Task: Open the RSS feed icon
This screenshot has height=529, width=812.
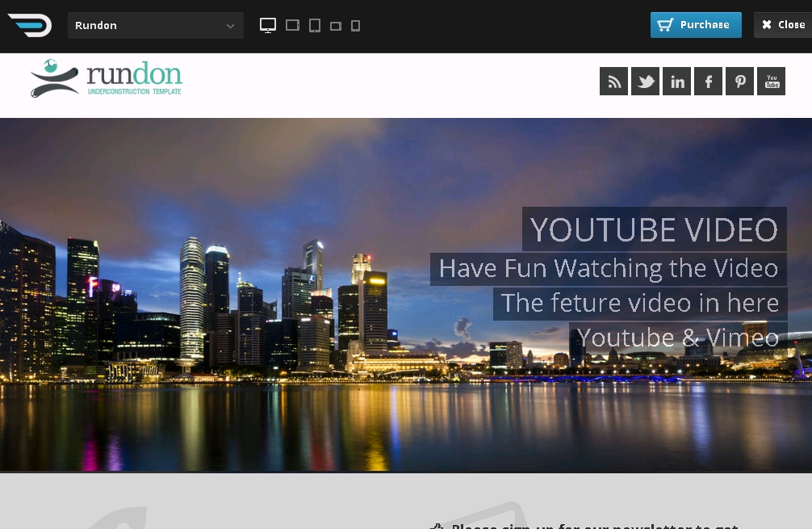Action: click(x=613, y=82)
